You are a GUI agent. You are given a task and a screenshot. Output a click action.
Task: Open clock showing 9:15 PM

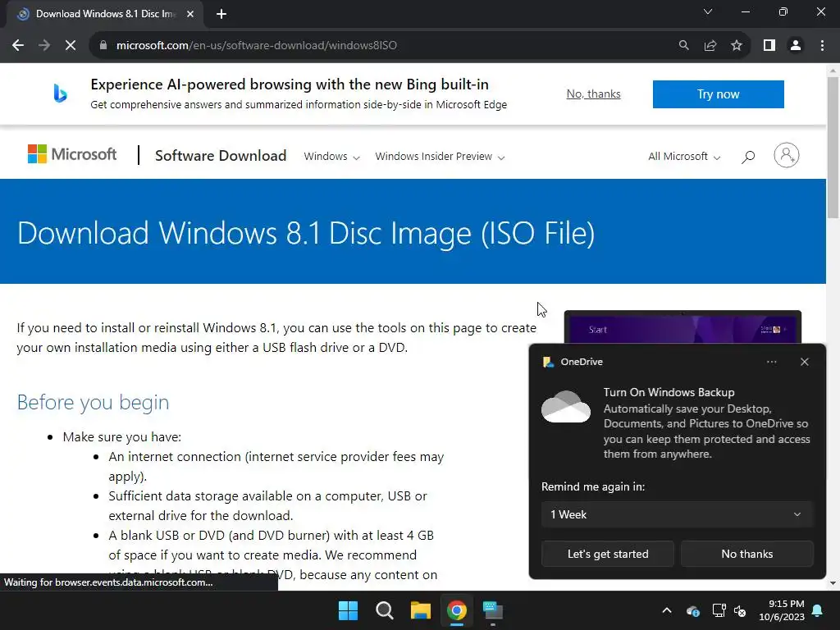coord(782,610)
